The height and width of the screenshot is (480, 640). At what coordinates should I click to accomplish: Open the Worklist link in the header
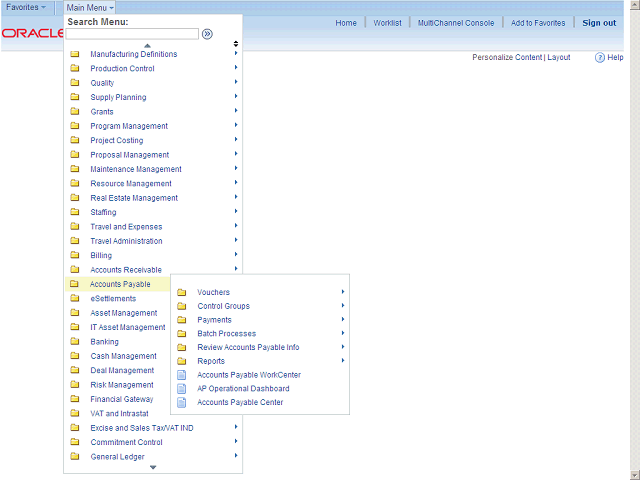[x=387, y=23]
